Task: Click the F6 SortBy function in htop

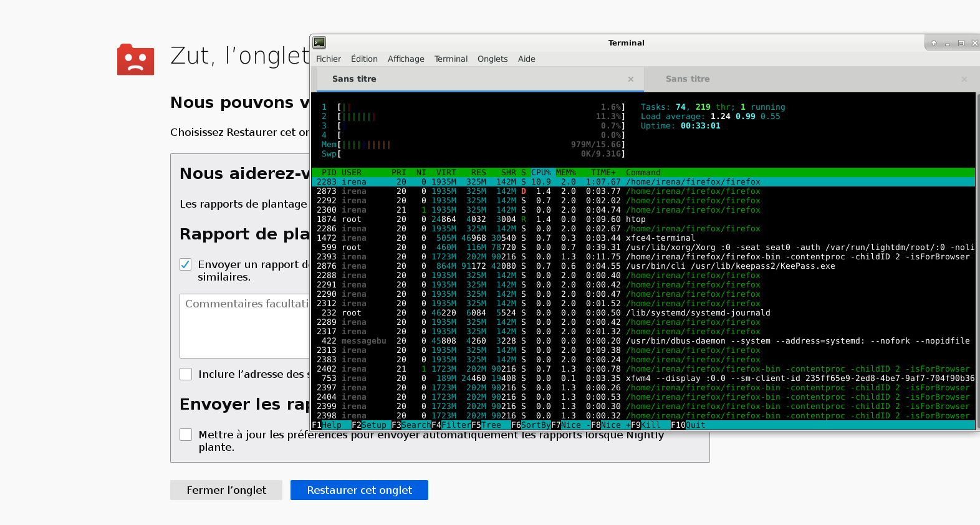Action: click(x=531, y=425)
